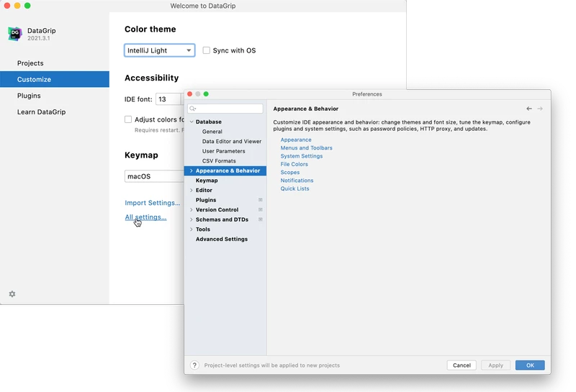
Task: Click project-level icon next to Plugins
Action: (x=261, y=200)
